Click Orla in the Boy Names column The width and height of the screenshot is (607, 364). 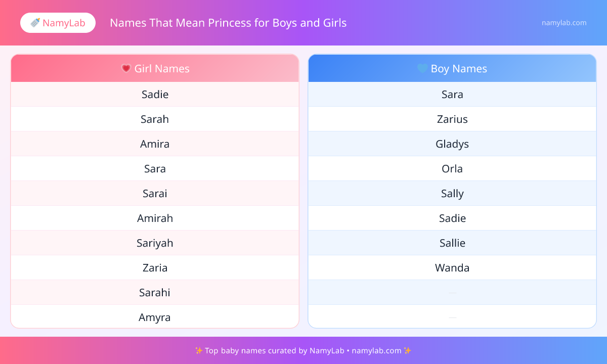pos(452,169)
